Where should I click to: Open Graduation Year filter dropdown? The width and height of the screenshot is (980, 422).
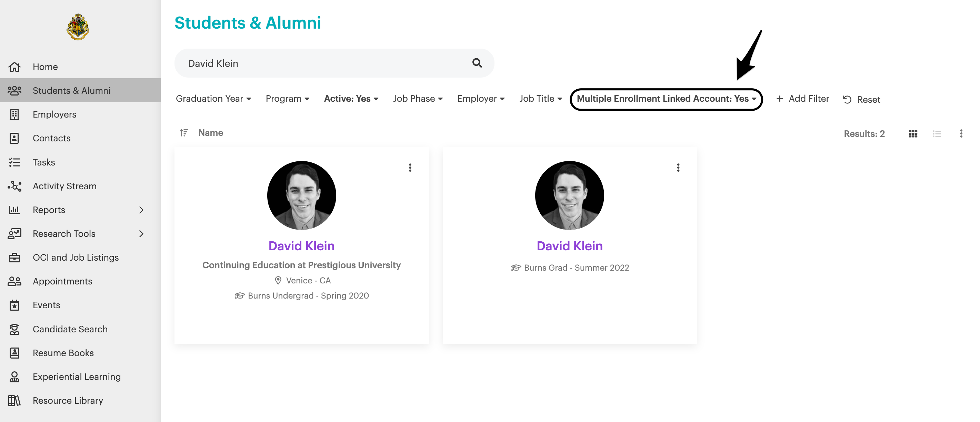[213, 99]
